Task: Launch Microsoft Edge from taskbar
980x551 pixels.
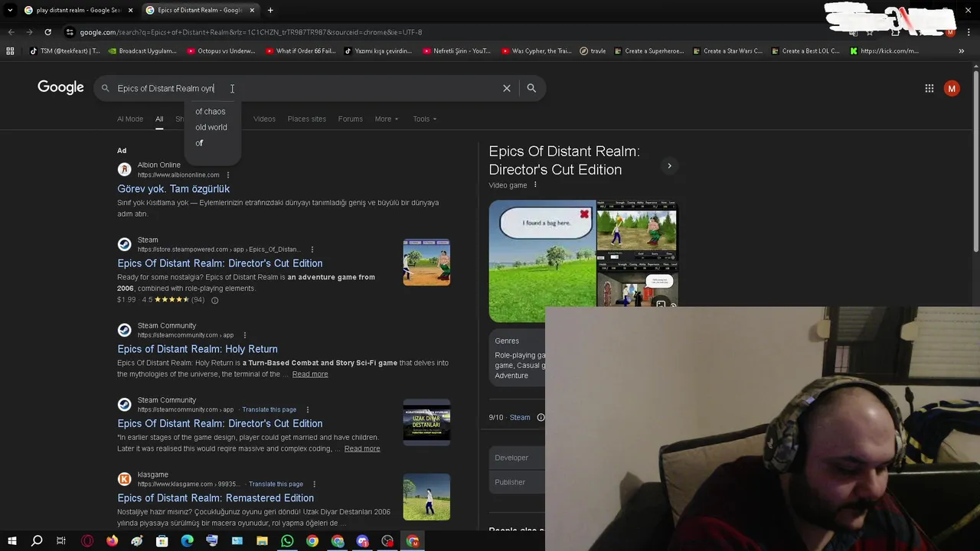Action: coord(187,541)
